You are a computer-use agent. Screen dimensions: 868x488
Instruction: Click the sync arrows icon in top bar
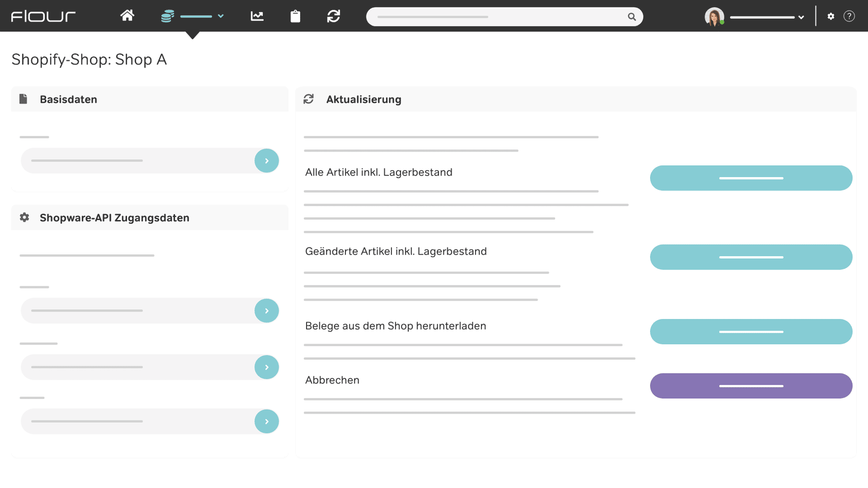click(333, 16)
